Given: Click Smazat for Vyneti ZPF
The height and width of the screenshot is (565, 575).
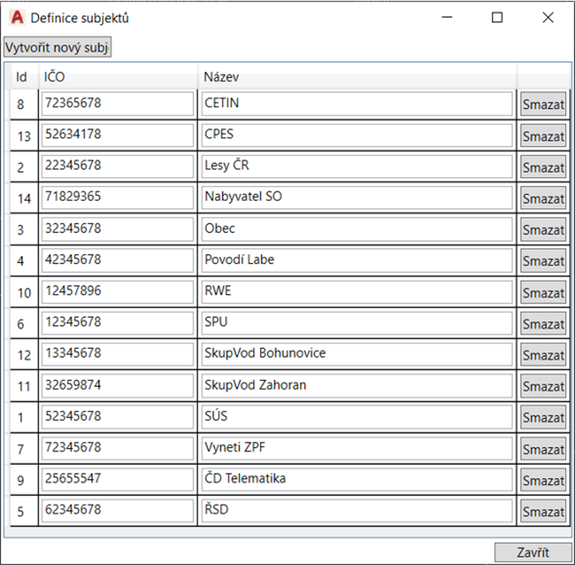Looking at the screenshot, I should click(x=543, y=449).
